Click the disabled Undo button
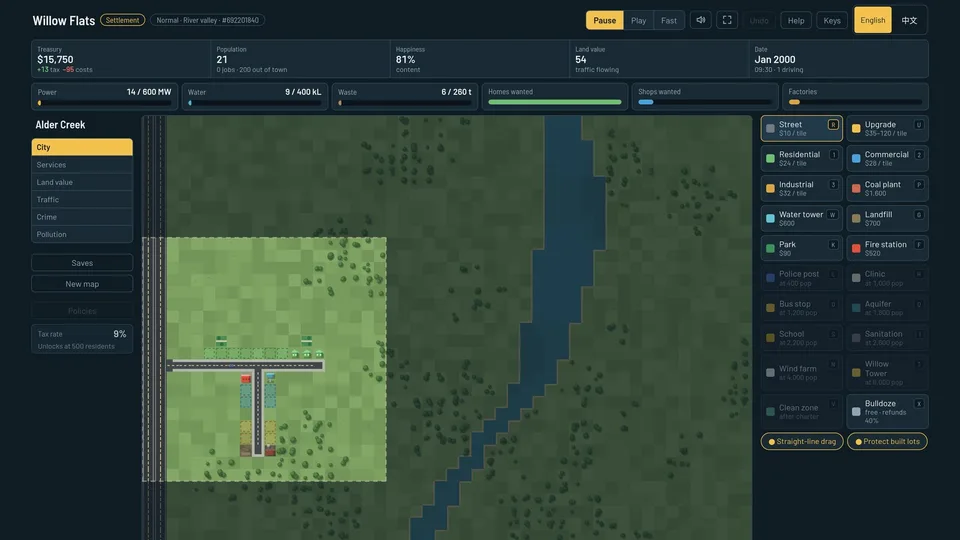This screenshot has width=960, height=540. [759, 20]
